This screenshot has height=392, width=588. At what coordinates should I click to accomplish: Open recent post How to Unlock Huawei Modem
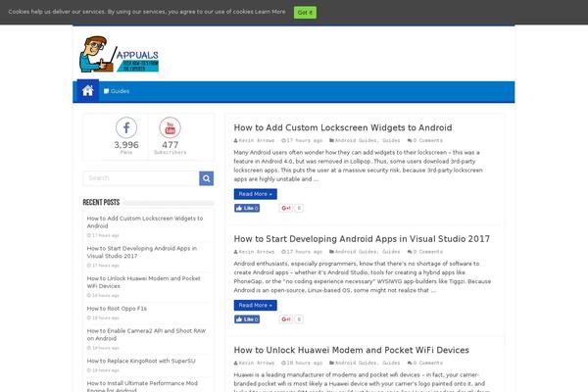pyautogui.click(x=144, y=282)
